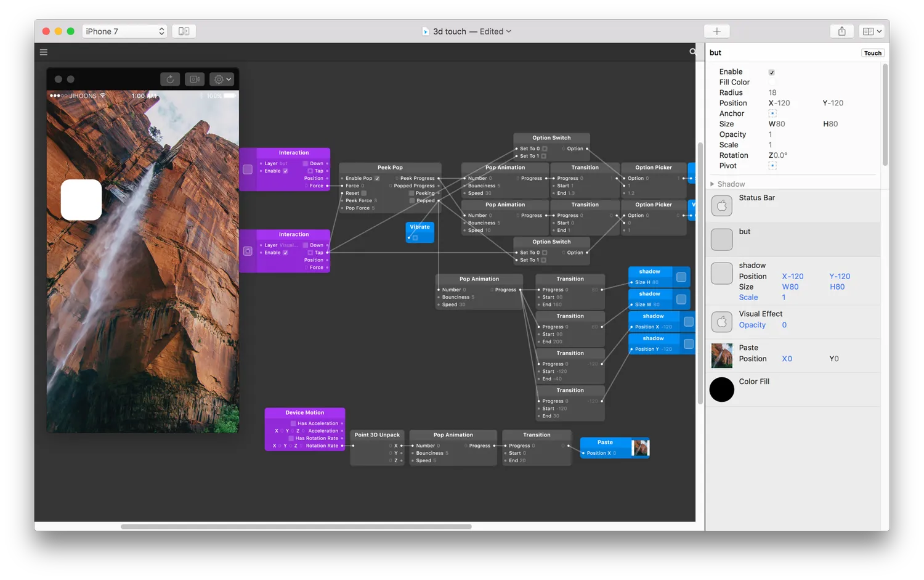Click the add plus button in toolbar
924x580 pixels.
[717, 31]
